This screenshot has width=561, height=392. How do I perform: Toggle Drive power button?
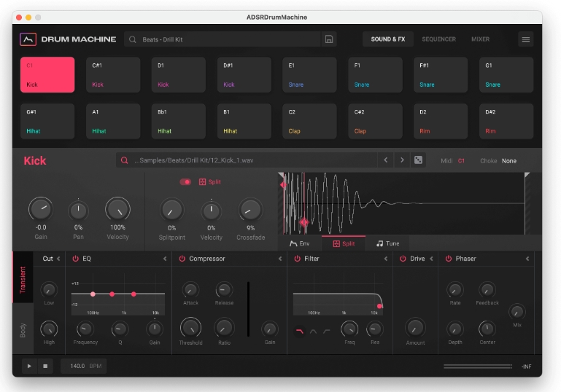coord(403,259)
